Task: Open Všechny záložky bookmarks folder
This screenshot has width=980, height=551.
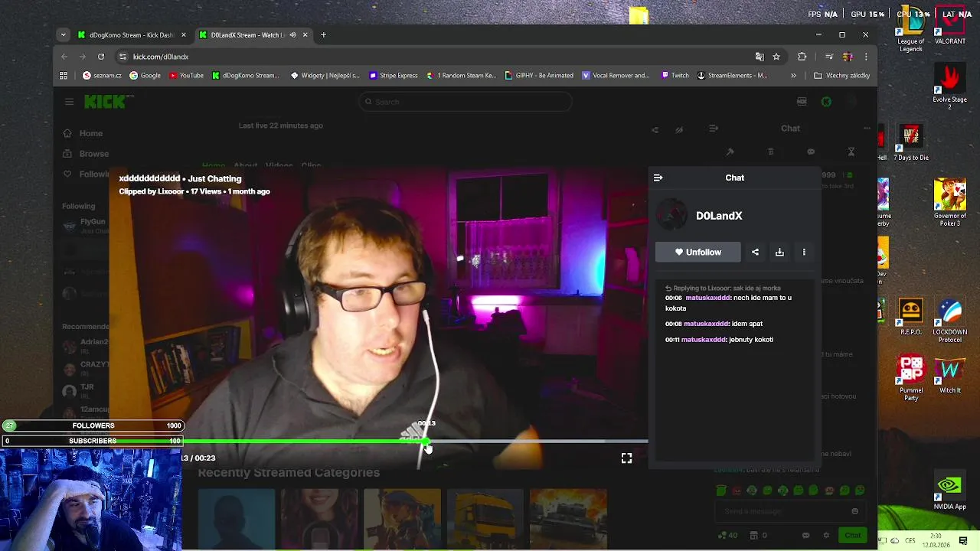Action: pyautogui.click(x=841, y=76)
